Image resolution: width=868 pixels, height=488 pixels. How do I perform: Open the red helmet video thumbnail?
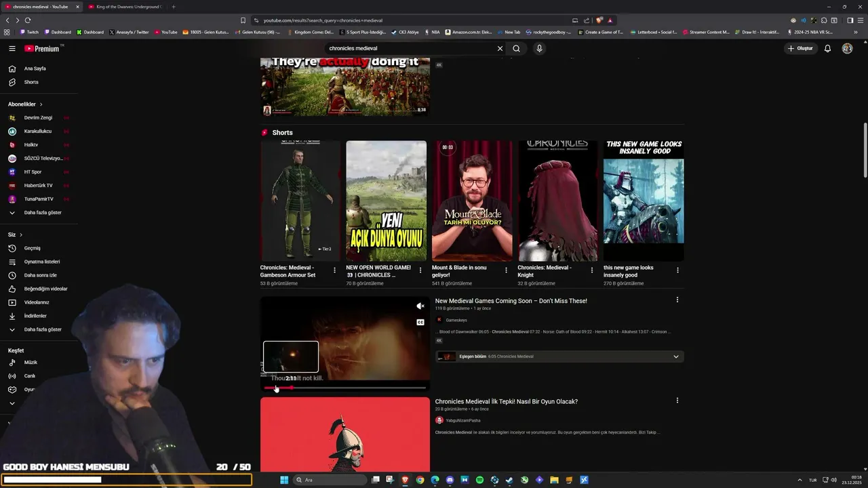(345, 434)
